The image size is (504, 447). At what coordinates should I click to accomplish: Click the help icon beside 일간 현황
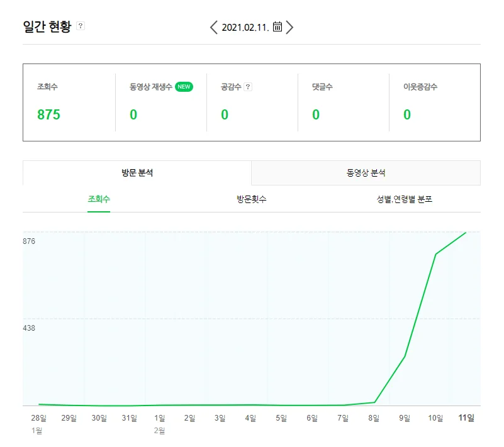(81, 26)
